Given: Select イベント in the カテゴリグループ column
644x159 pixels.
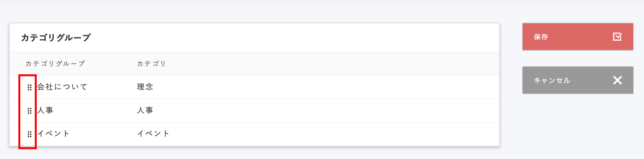Looking at the screenshot, I should [53, 134].
